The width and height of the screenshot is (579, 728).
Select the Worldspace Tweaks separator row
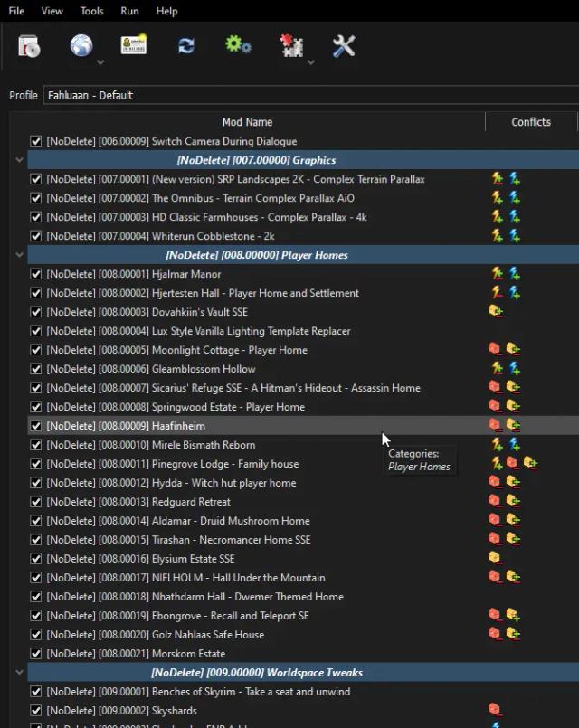tap(303, 672)
